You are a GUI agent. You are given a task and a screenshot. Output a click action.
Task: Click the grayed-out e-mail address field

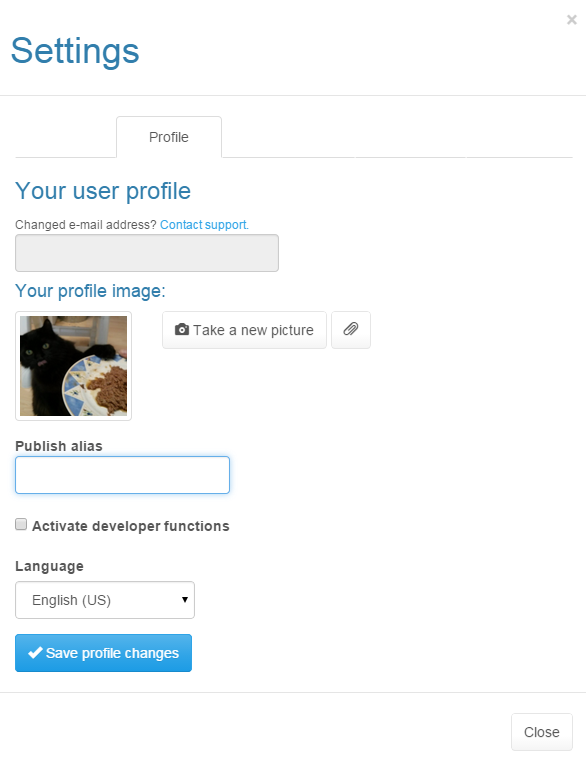point(147,253)
